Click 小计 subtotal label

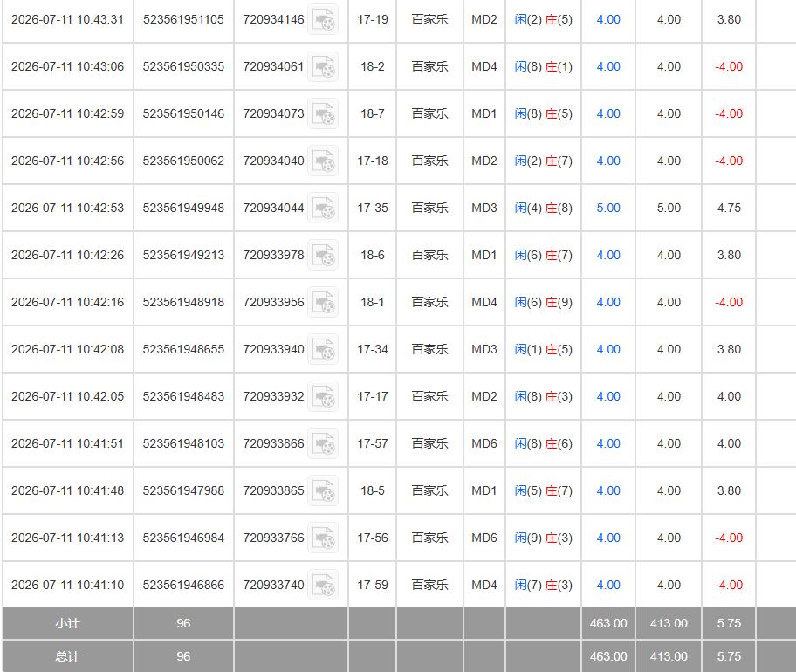click(67, 623)
